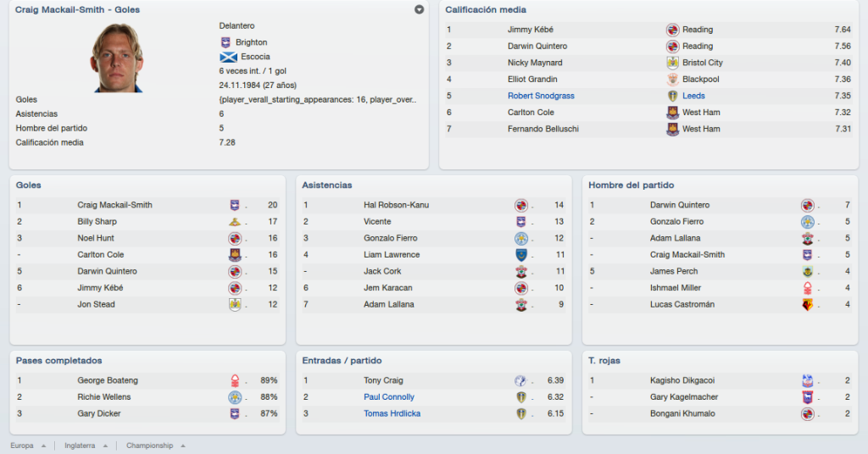Click Reading badge next to Jimmy Kébé rating
The height and width of the screenshot is (454, 868).
[672, 30]
